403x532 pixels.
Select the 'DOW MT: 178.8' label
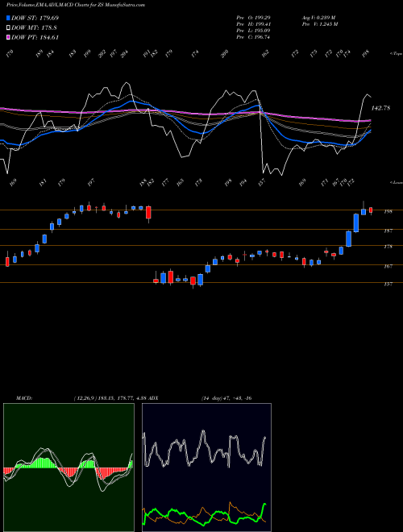[34, 28]
